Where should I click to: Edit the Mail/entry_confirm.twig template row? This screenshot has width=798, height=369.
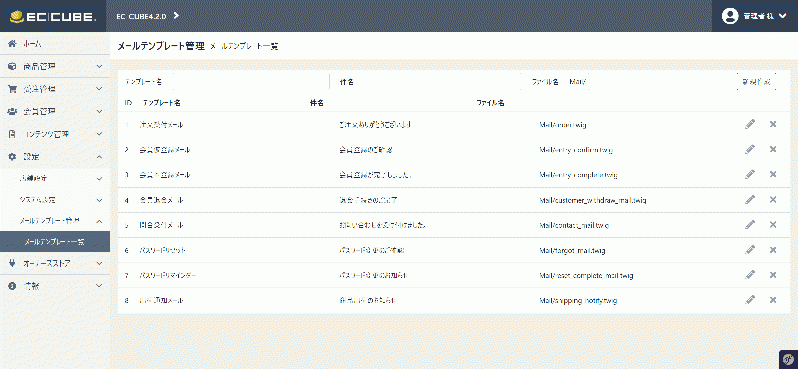[x=750, y=149]
